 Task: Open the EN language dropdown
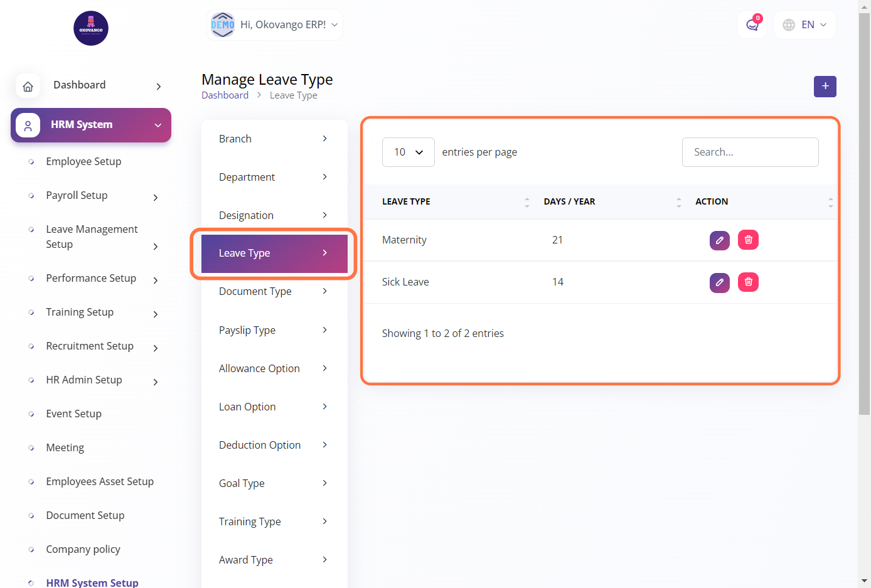pyautogui.click(x=805, y=25)
